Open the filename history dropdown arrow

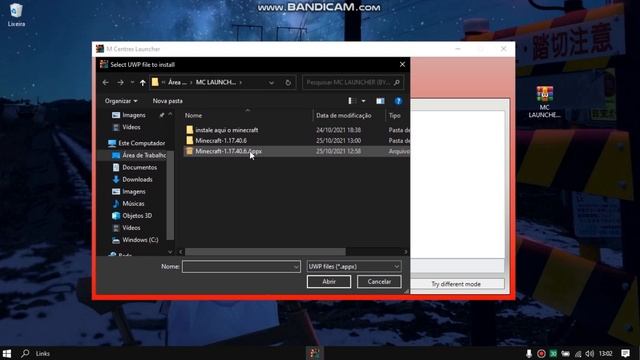(x=296, y=267)
